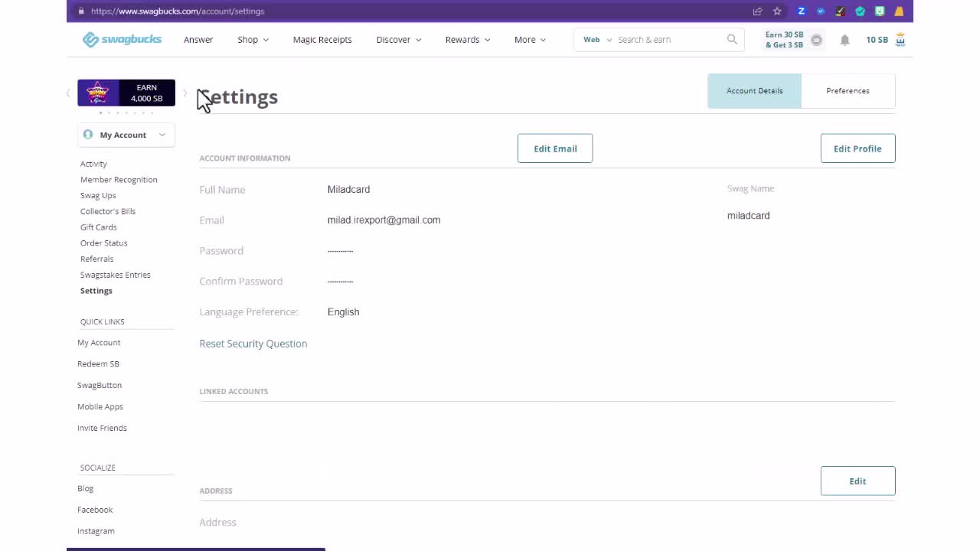Click the coin icon beside Earn 30 SB
This screenshot has height=551, width=980.
pyautogui.click(x=816, y=40)
